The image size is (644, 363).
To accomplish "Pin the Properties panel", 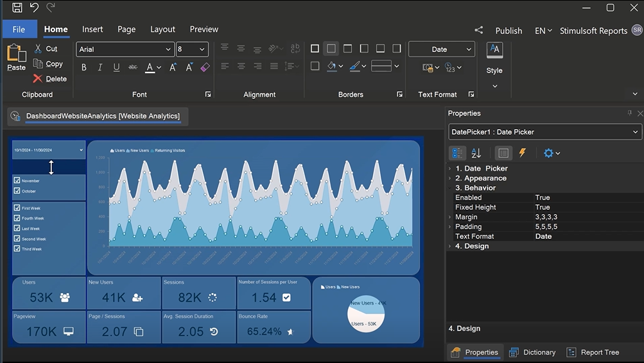I will pyautogui.click(x=629, y=113).
